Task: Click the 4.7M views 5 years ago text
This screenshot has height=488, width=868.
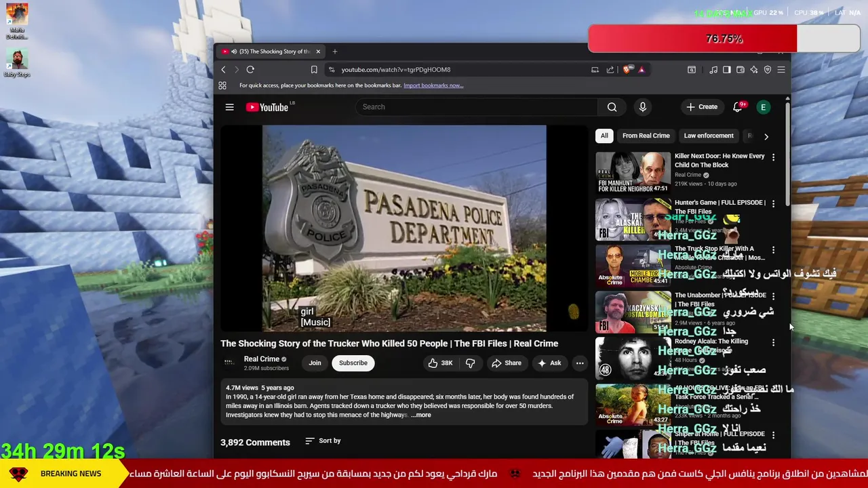Action: tap(260, 388)
